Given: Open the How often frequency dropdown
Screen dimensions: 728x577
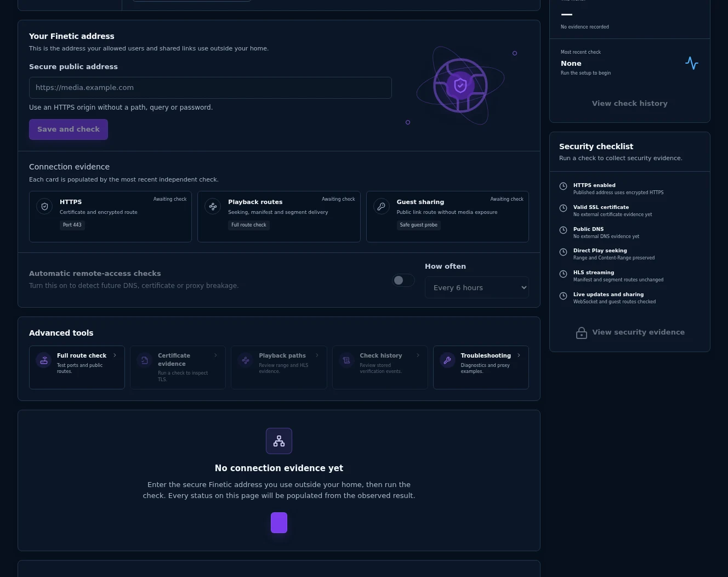Looking at the screenshot, I should [x=477, y=287].
